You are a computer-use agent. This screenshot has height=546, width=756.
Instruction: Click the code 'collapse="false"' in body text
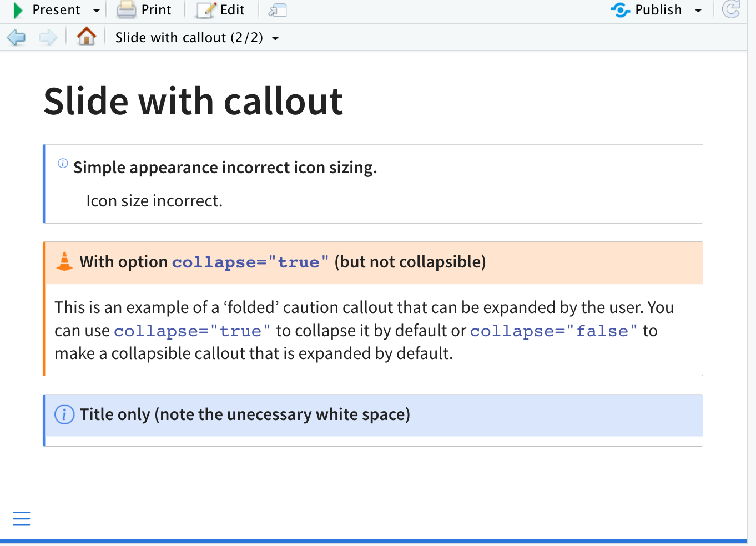(554, 331)
